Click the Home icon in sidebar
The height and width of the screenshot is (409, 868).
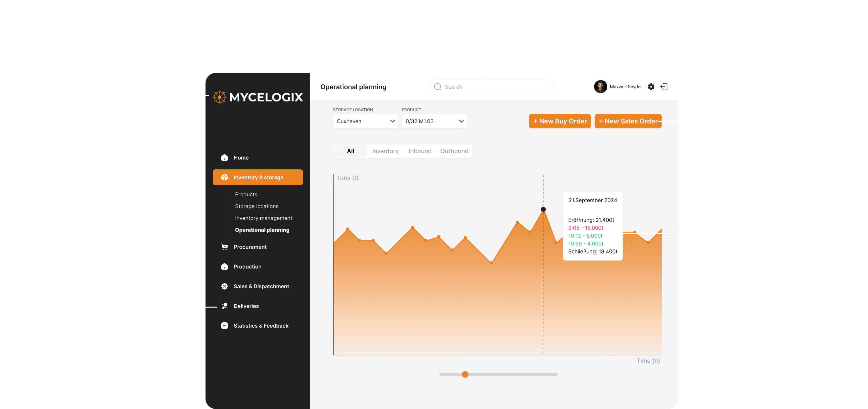click(225, 158)
